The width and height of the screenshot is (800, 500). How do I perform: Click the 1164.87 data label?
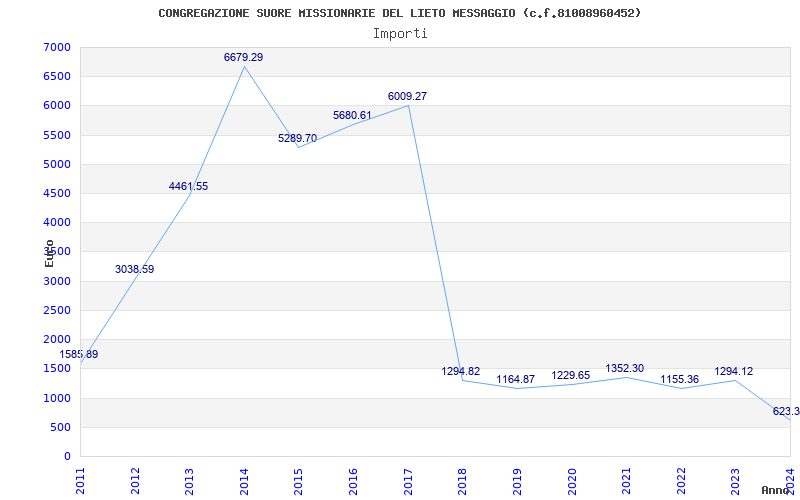[516, 379]
